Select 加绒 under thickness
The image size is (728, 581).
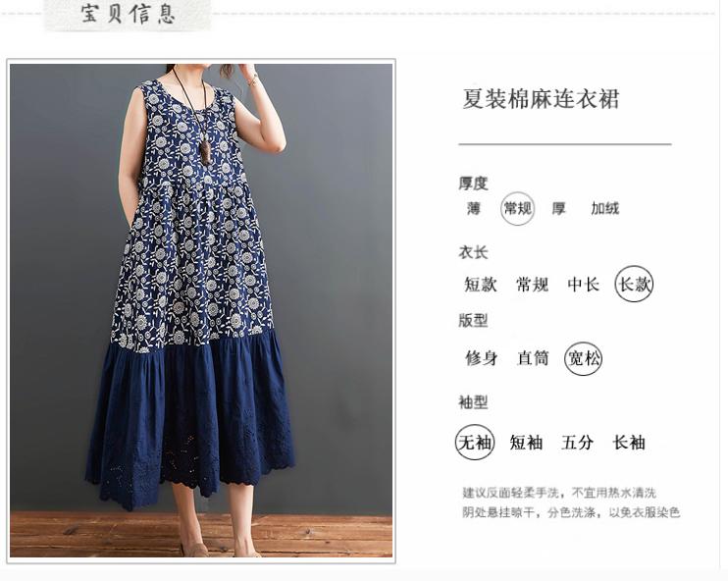point(605,208)
